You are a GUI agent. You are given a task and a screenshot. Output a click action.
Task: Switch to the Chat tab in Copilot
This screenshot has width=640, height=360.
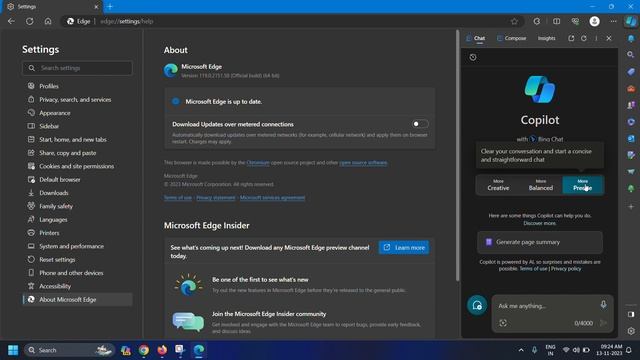pos(476,38)
